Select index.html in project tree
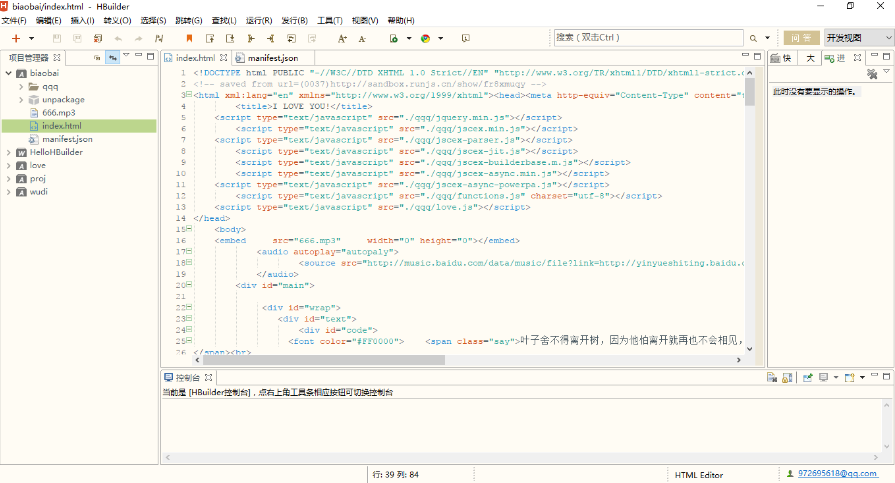Viewport: 895px width, 483px height. pos(62,126)
